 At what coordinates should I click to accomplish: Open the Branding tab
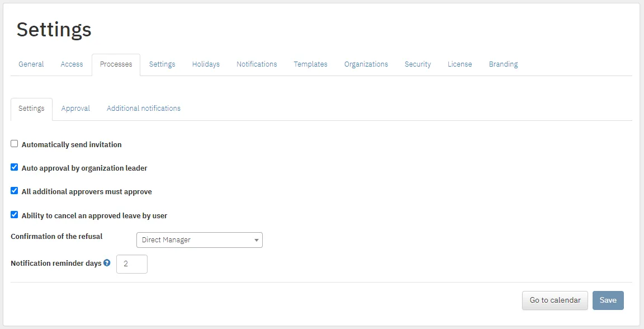(x=503, y=64)
